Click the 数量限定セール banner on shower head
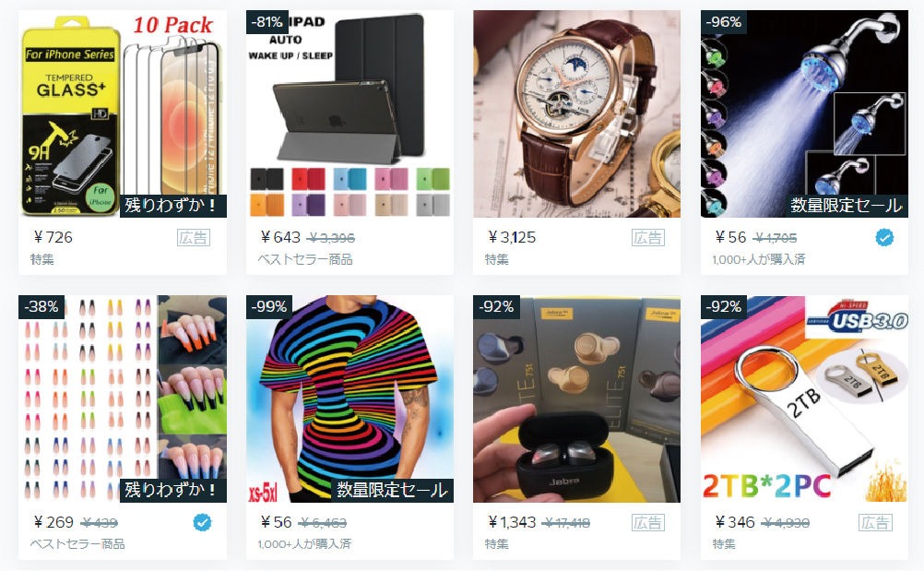 click(x=847, y=205)
